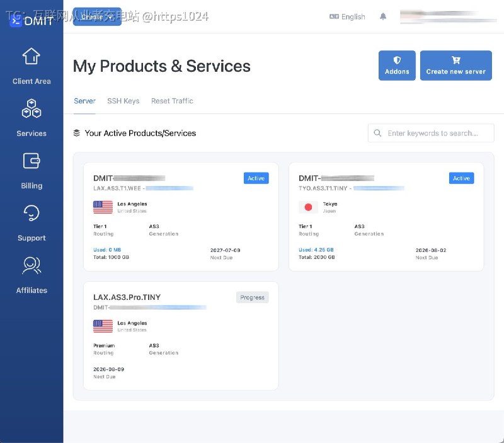Open the notifications bell
The image size is (504, 443).
pyautogui.click(x=383, y=16)
